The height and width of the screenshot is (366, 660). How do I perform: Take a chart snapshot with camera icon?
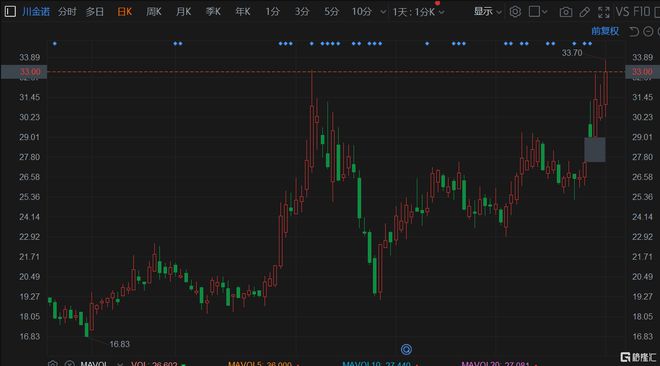(566, 12)
